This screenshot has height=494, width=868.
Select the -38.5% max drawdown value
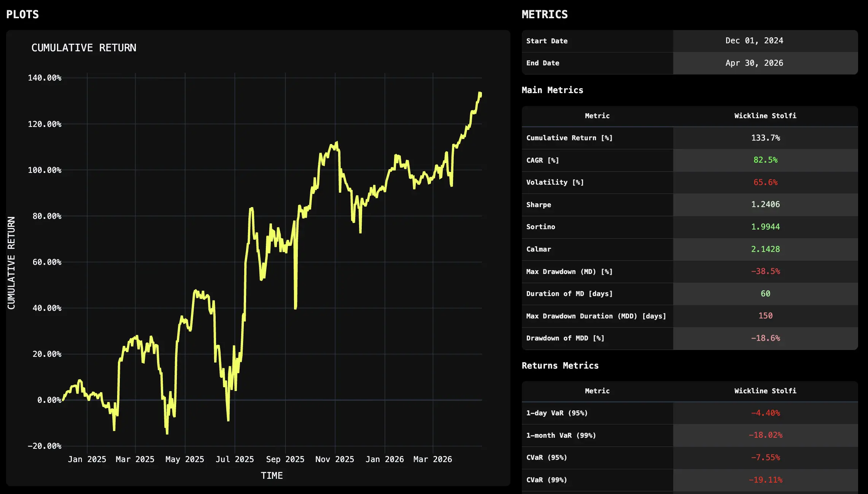coord(765,271)
